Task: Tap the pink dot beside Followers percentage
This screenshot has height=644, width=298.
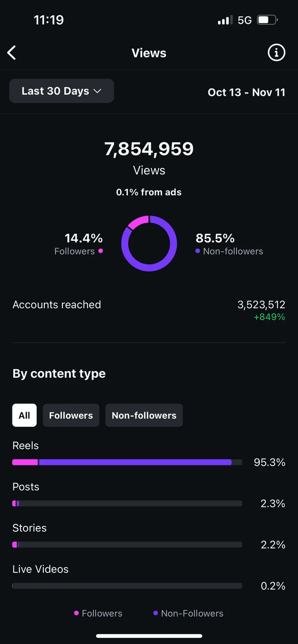Action: (101, 251)
